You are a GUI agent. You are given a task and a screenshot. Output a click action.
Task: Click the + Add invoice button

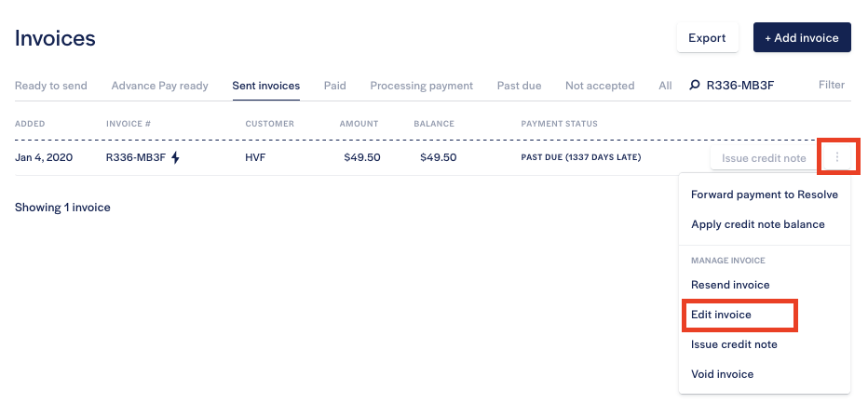802,37
